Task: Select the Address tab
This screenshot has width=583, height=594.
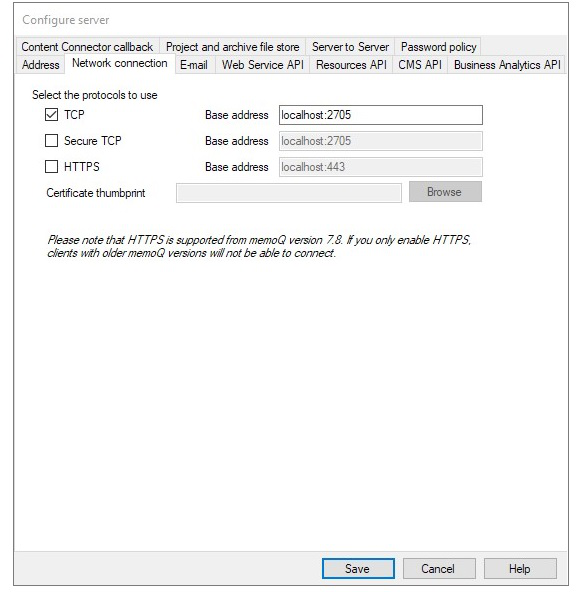Action: click(x=41, y=65)
